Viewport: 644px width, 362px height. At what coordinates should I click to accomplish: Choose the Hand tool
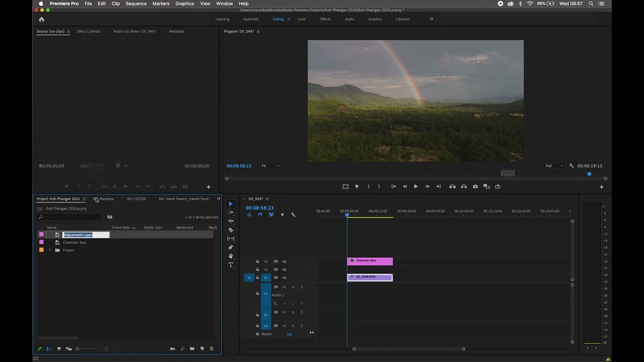point(230,255)
